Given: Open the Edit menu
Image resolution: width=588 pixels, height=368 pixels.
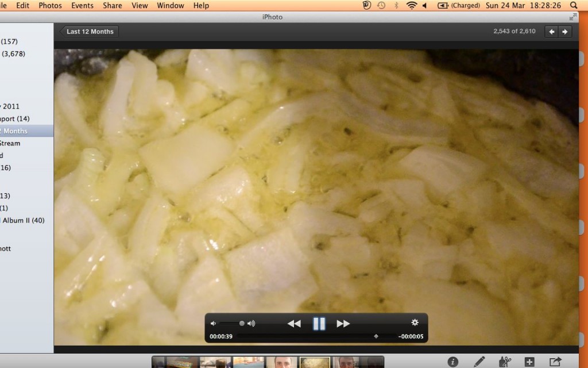Looking at the screenshot, I should [x=22, y=5].
